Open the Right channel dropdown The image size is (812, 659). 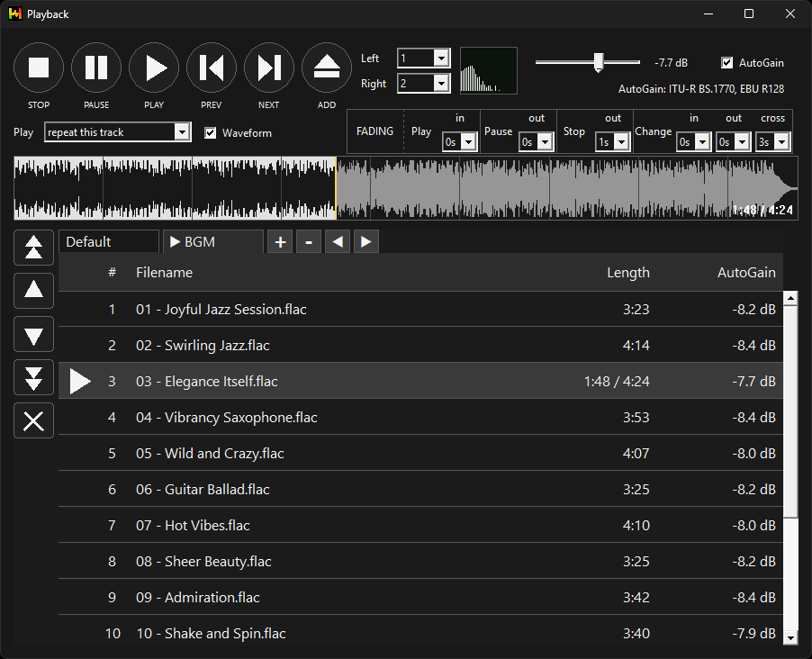coord(424,84)
